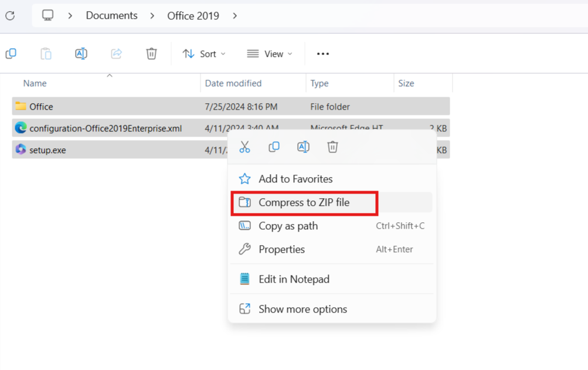The width and height of the screenshot is (588, 370).
Task: Click the setup.exe application icon
Action: [21, 150]
